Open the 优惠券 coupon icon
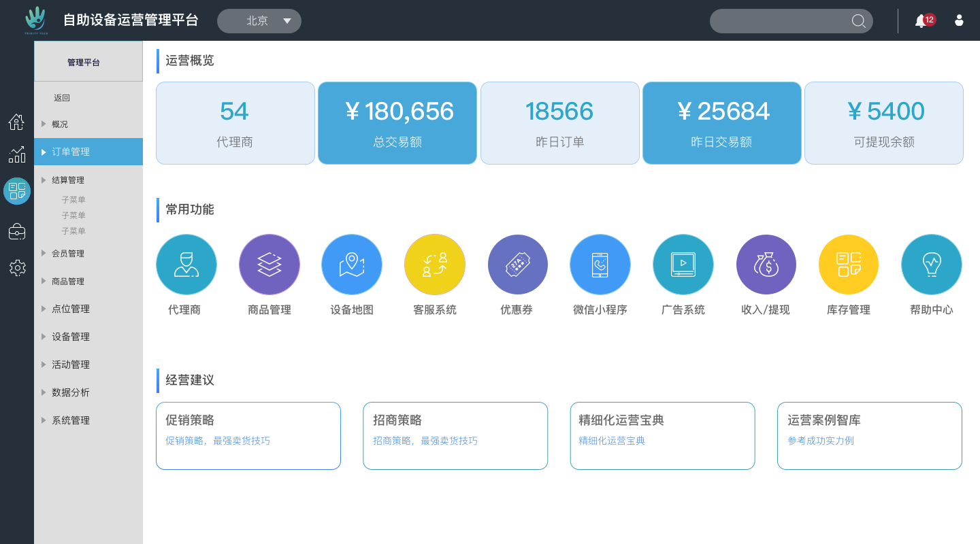The width and height of the screenshot is (980, 544). pos(517,265)
